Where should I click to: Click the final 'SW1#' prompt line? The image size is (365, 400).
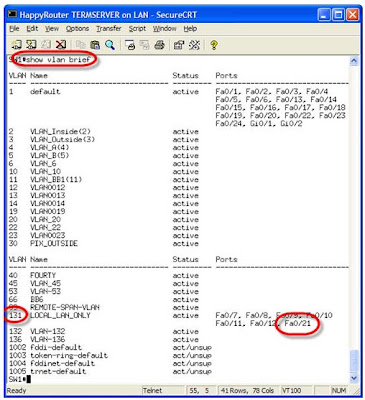17,379
